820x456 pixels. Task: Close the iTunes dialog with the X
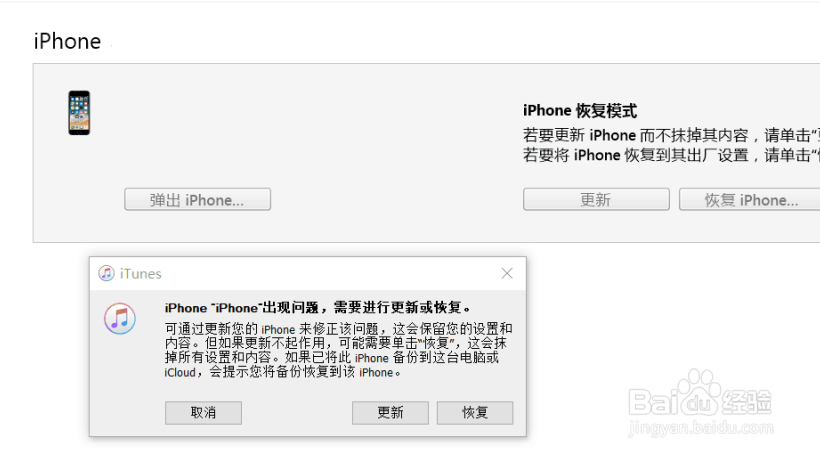point(507,273)
